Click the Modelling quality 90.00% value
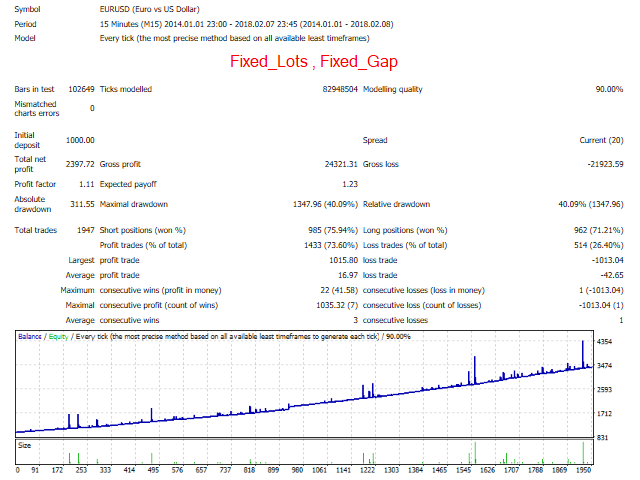 click(x=609, y=89)
